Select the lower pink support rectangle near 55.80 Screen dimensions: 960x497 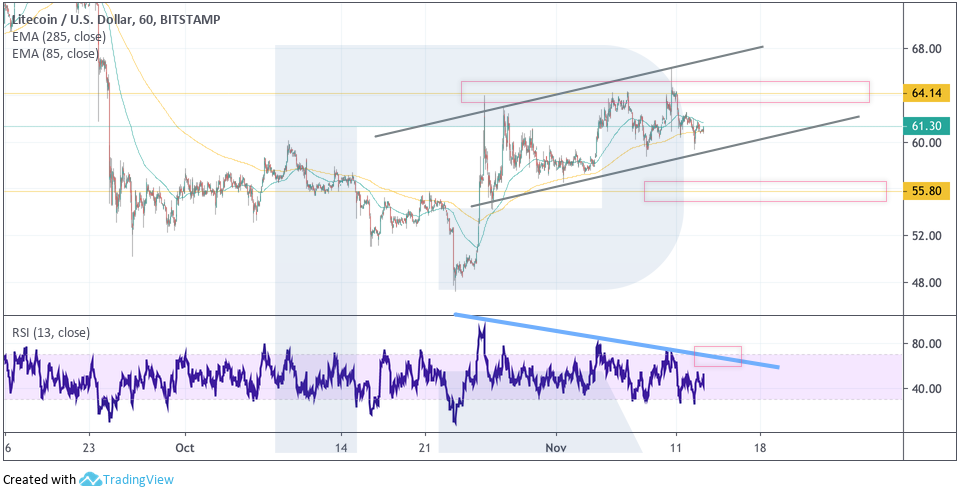(x=765, y=191)
